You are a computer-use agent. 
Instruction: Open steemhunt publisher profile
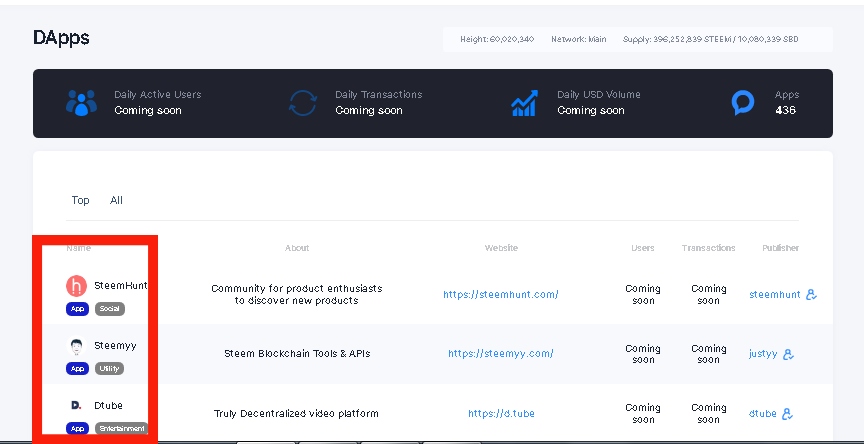[x=775, y=295]
